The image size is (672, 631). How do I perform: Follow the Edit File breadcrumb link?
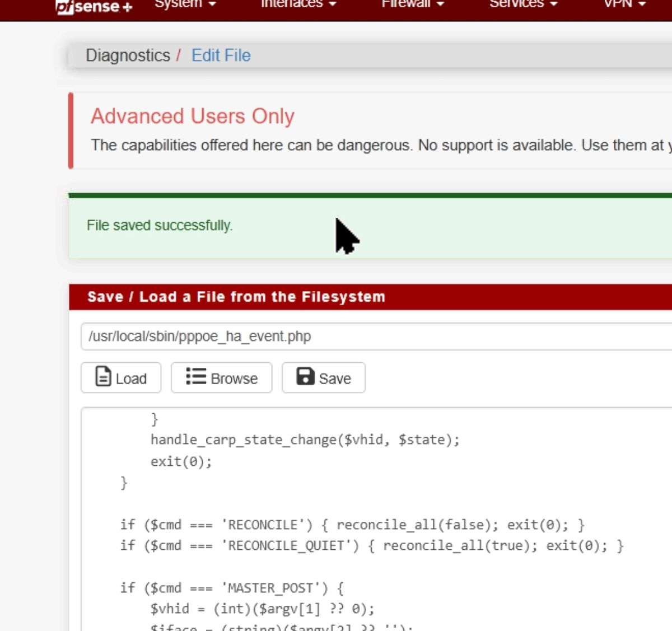[x=221, y=55]
